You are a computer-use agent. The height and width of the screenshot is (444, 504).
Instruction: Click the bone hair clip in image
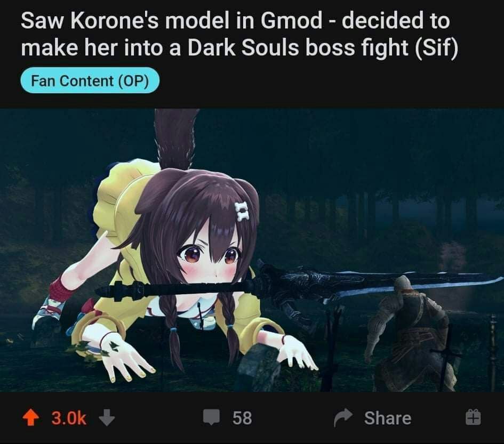[x=242, y=211]
